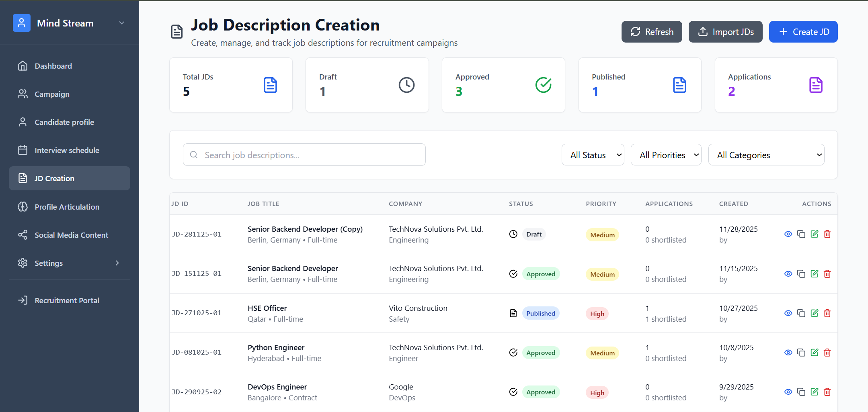Copy the Python Engineer job description
The image size is (868, 412).
(x=801, y=353)
